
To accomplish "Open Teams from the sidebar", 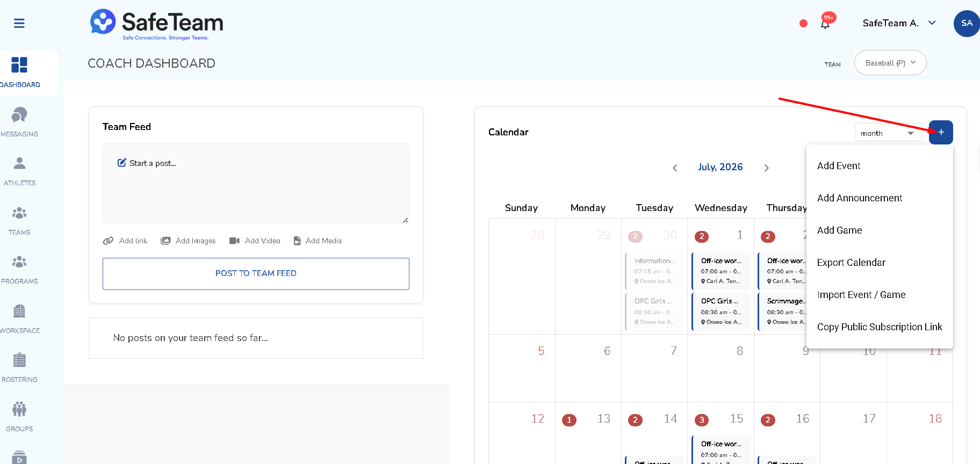I will click(x=19, y=220).
